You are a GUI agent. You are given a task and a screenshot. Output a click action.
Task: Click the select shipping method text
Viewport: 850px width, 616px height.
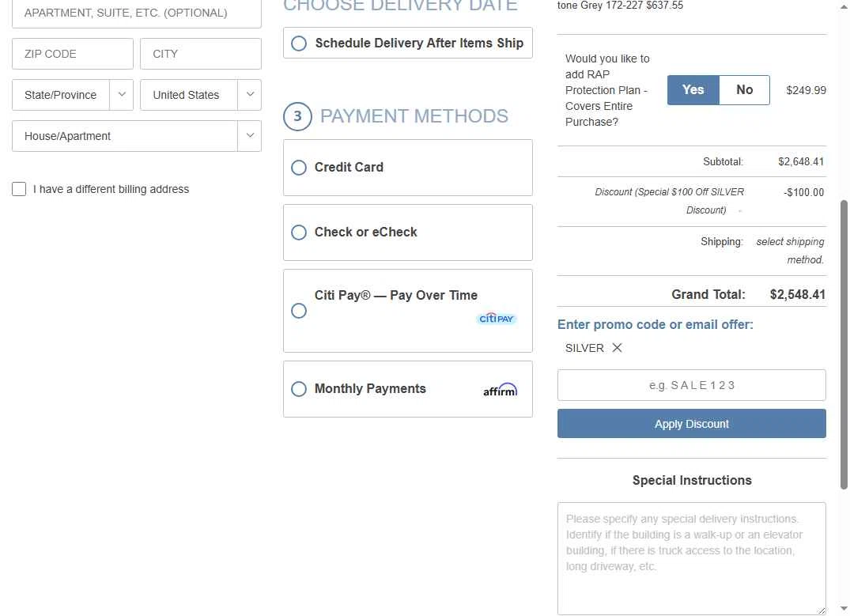(791, 251)
